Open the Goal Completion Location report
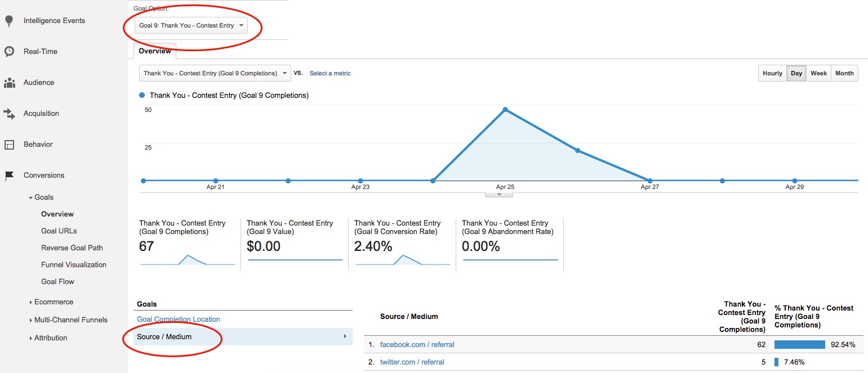Viewport: 868px width, 373px height. tap(178, 319)
